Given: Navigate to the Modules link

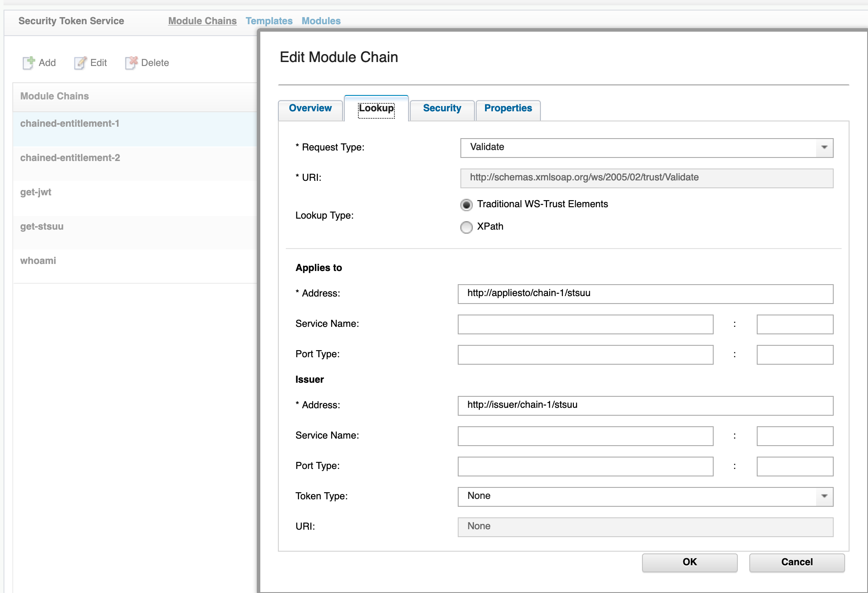Looking at the screenshot, I should [x=321, y=21].
